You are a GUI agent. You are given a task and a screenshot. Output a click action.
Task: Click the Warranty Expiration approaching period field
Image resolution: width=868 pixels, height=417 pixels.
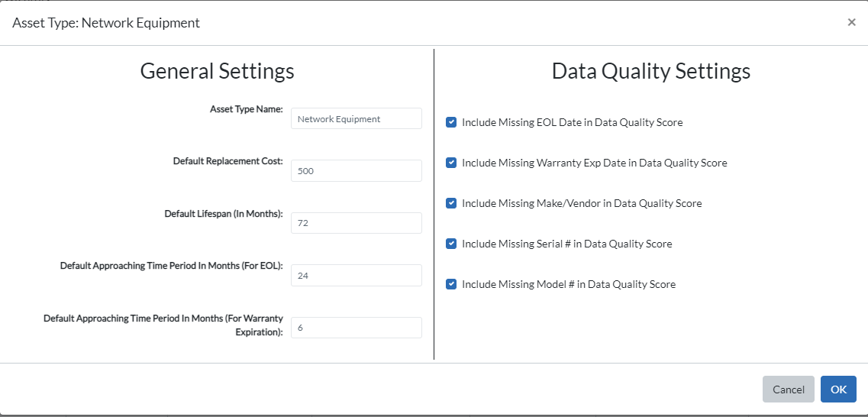(x=357, y=328)
